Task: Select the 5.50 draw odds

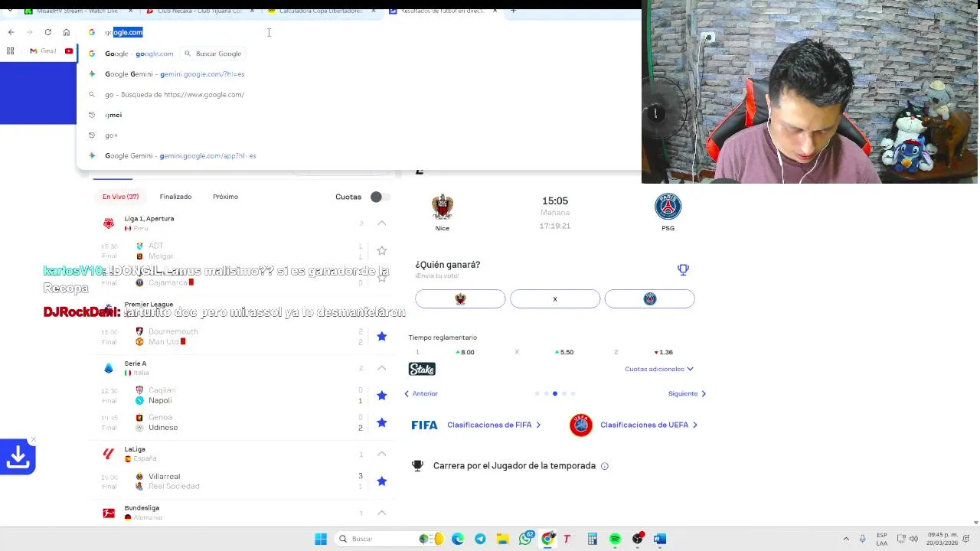Action: pyautogui.click(x=564, y=352)
